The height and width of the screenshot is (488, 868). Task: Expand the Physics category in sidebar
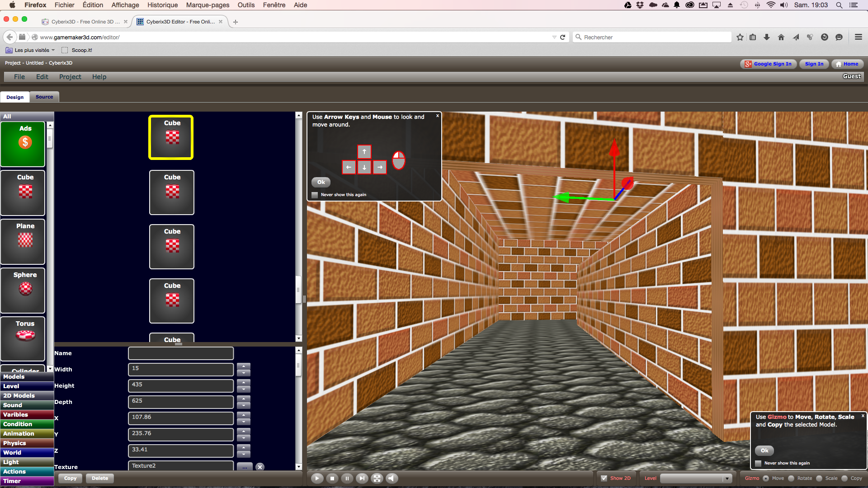pos(25,443)
